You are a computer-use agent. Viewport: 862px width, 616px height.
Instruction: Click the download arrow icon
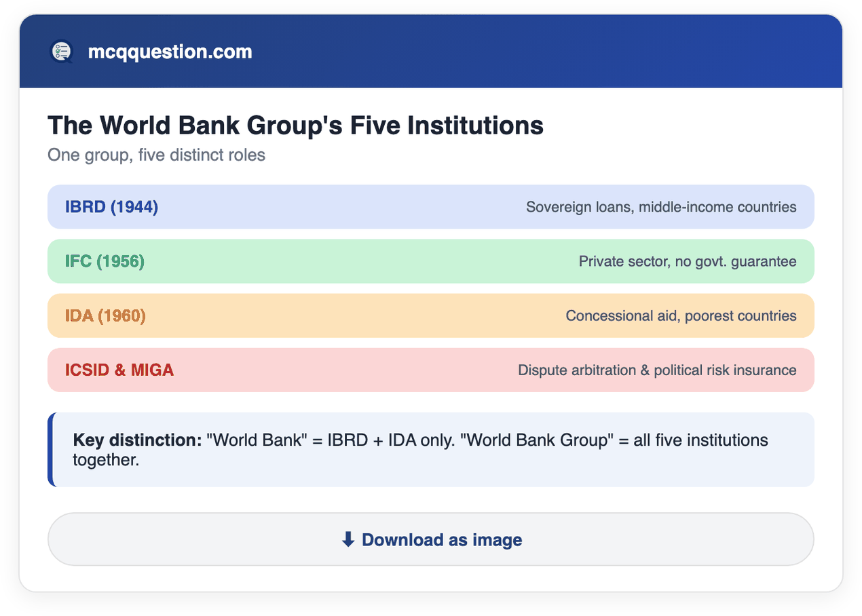click(x=348, y=539)
